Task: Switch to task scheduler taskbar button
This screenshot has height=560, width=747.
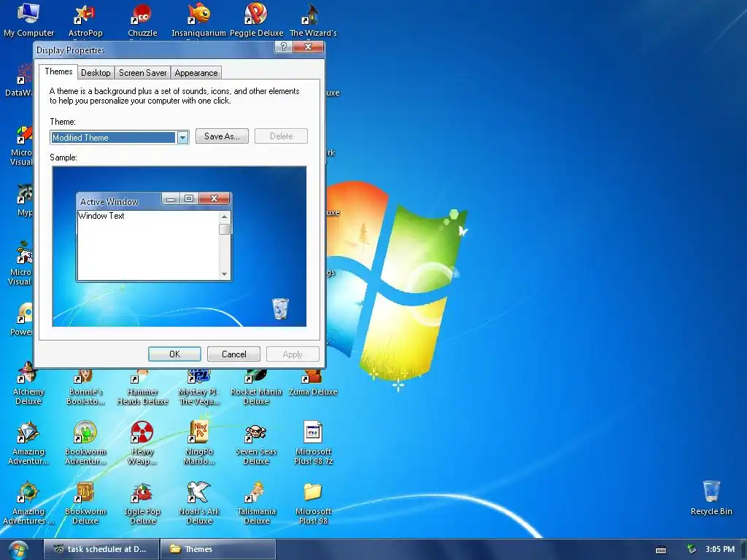Action: click(101, 549)
